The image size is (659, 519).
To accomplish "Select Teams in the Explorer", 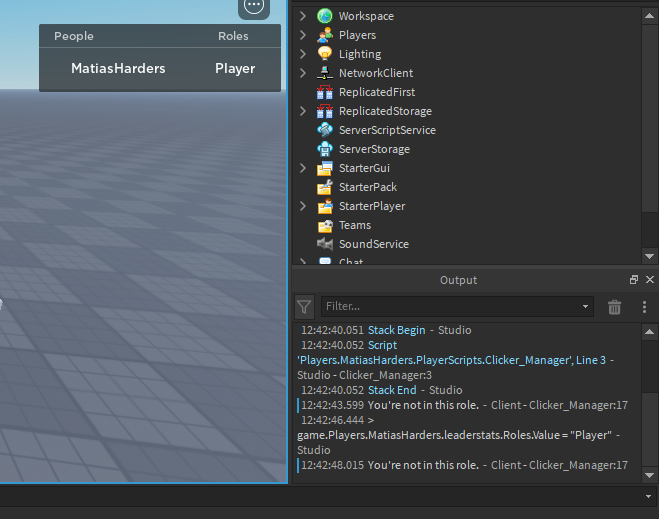I will coord(355,225).
